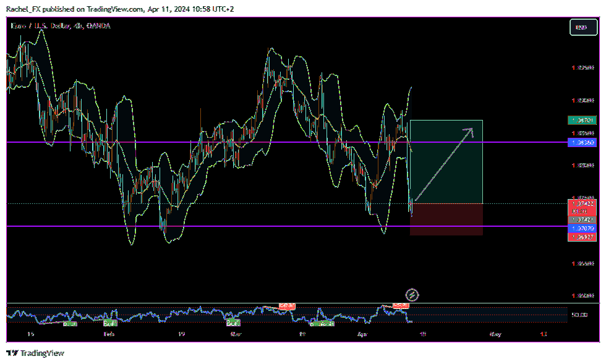The width and height of the screenshot is (606, 364).
Task: Click the Rachel_FX published header text
Action: pyautogui.click(x=120, y=9)
